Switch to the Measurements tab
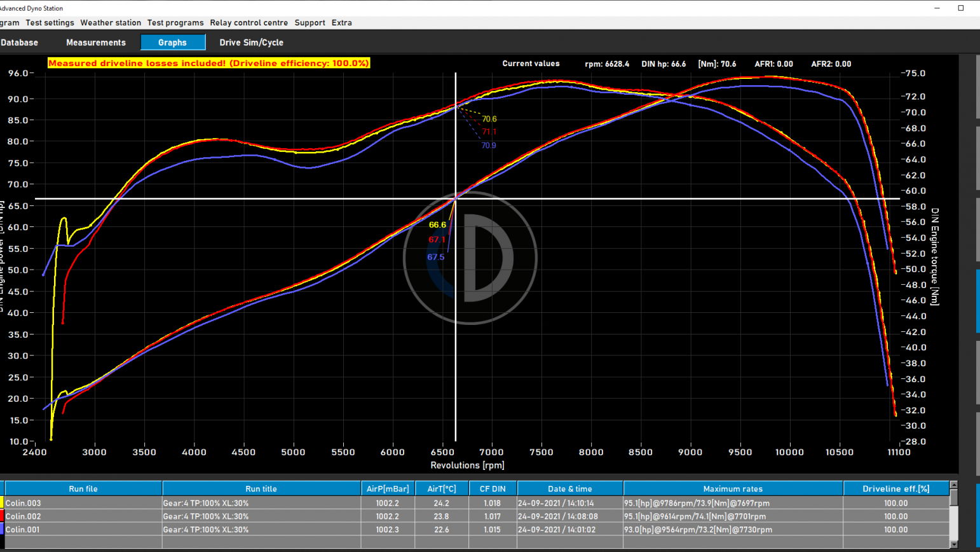 pos(96,43)
